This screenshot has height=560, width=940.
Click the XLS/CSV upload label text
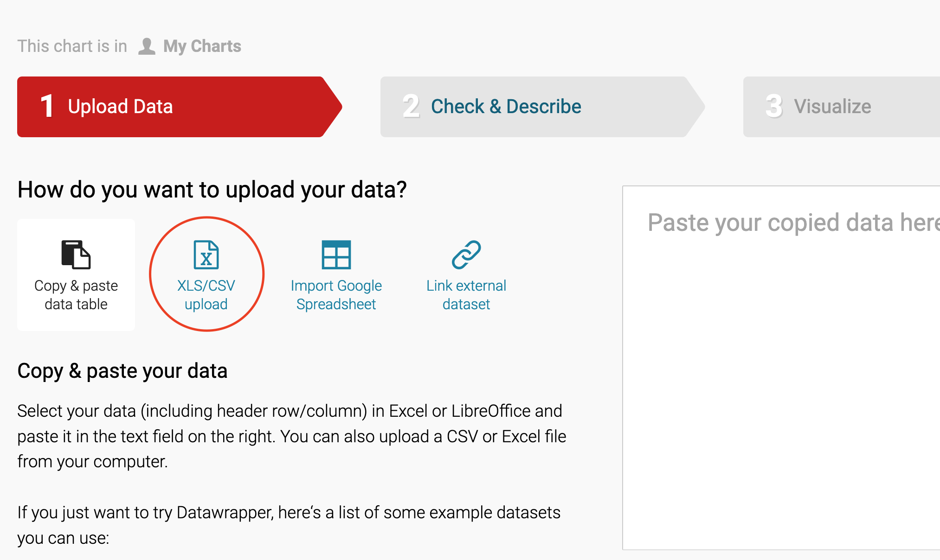tap(206, 295)
